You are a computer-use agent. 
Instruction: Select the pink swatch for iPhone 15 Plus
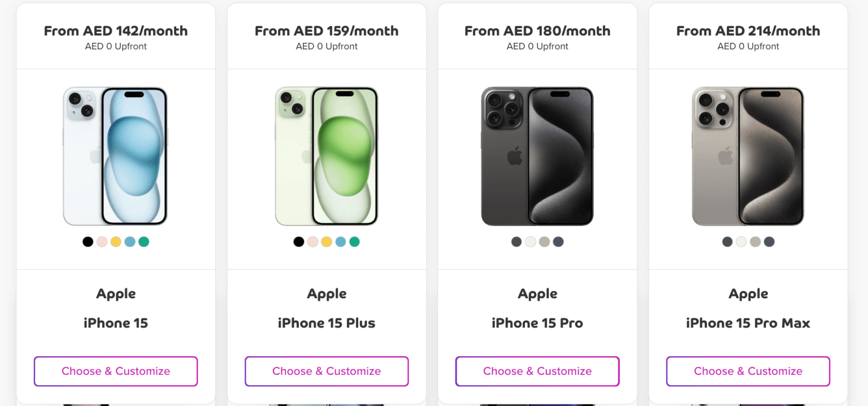pyautogui.click(x=313, y=241)
